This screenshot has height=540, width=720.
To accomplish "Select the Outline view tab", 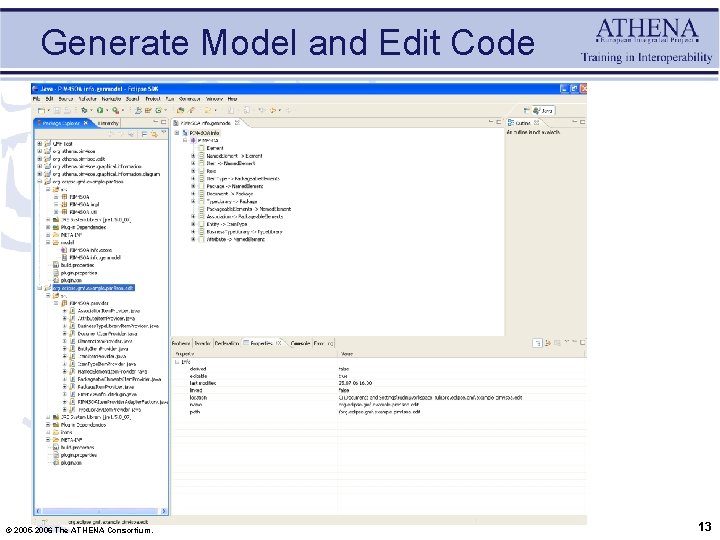I will tap(523, 123).
